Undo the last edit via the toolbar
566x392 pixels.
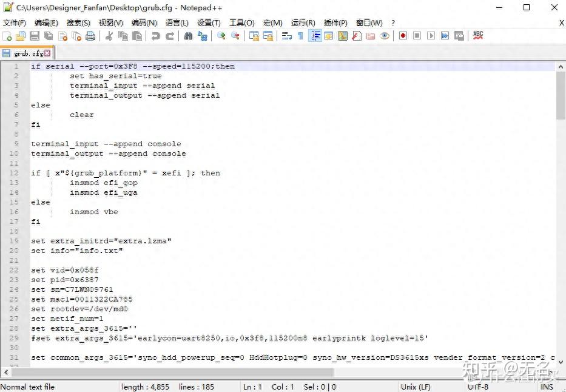[x=155, y=36]
